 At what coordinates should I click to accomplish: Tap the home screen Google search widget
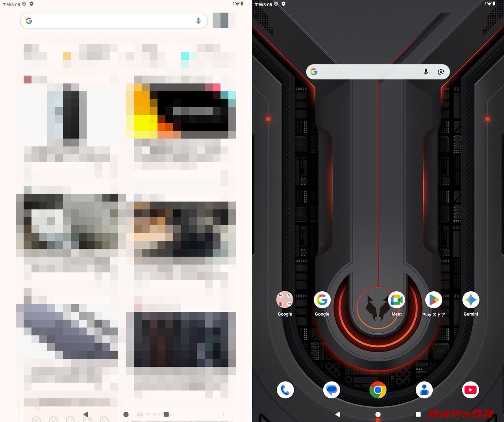click(366, 72)
